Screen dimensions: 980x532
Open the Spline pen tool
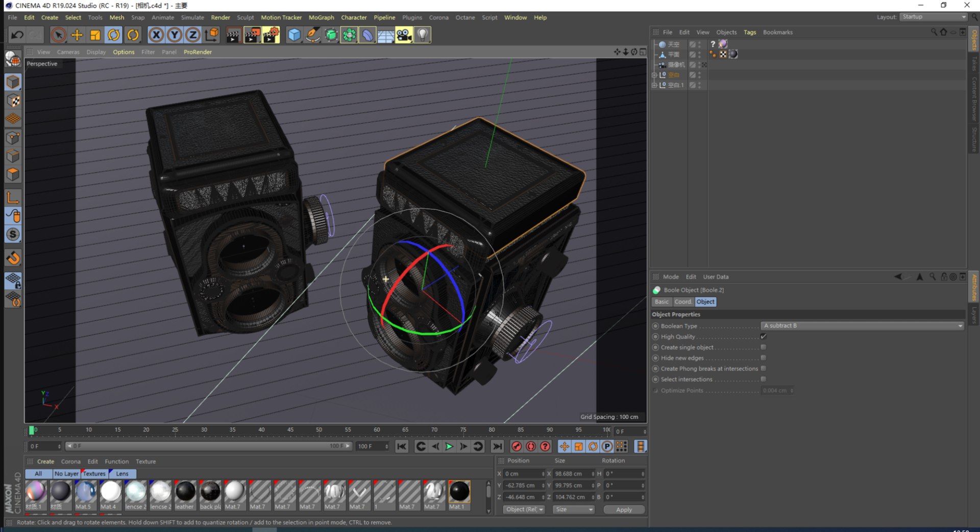click(313, 35)
